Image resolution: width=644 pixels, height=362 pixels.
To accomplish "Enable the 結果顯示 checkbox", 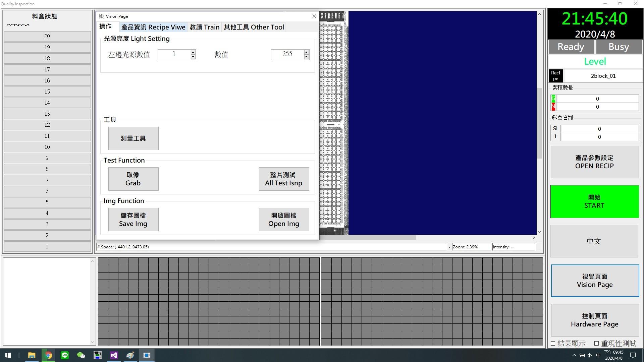I will [x=553, y=343].
